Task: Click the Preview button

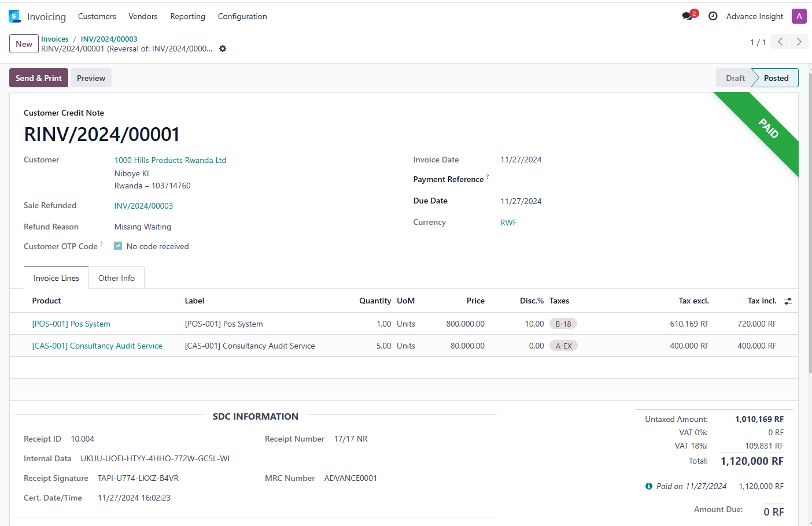Action: coord(91,78)
